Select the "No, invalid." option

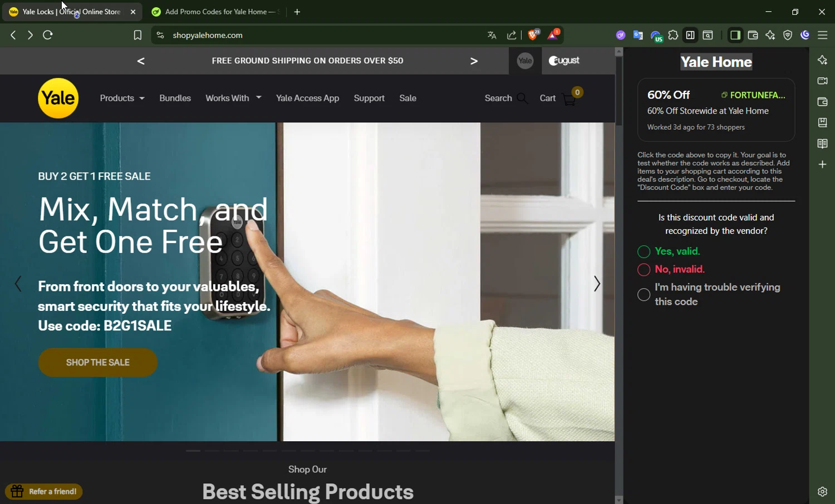[x=644, y=270]
